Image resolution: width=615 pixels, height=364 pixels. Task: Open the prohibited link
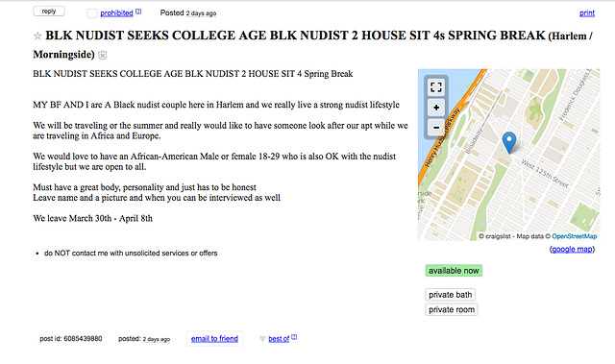(x=116, y=13)
